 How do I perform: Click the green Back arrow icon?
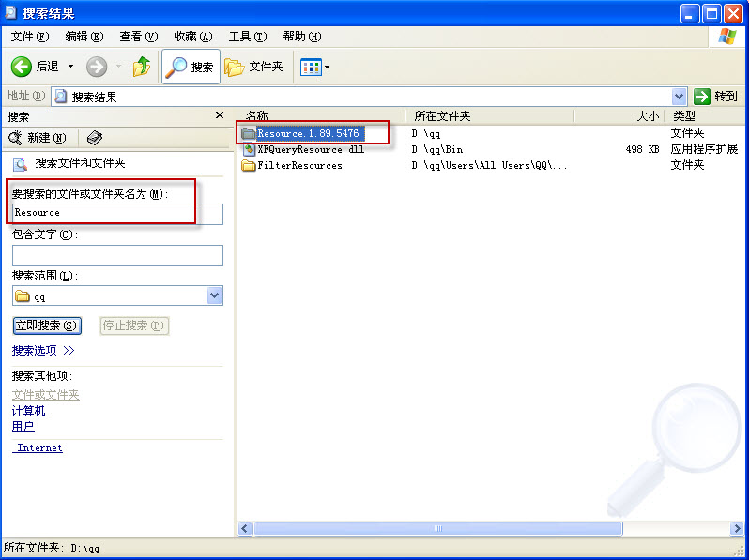21,67
